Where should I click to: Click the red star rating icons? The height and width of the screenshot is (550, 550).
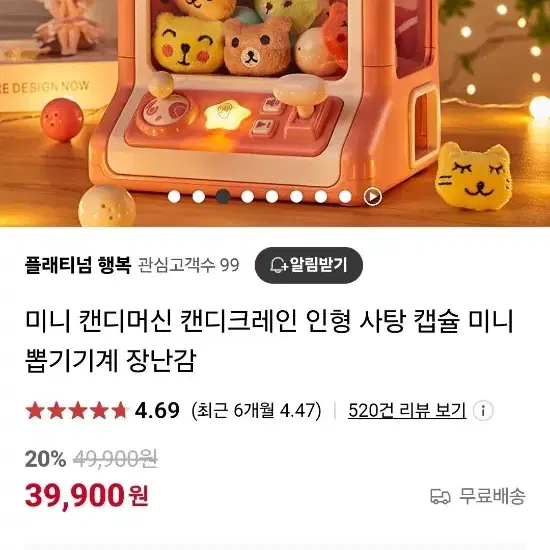tap(77, 410)
